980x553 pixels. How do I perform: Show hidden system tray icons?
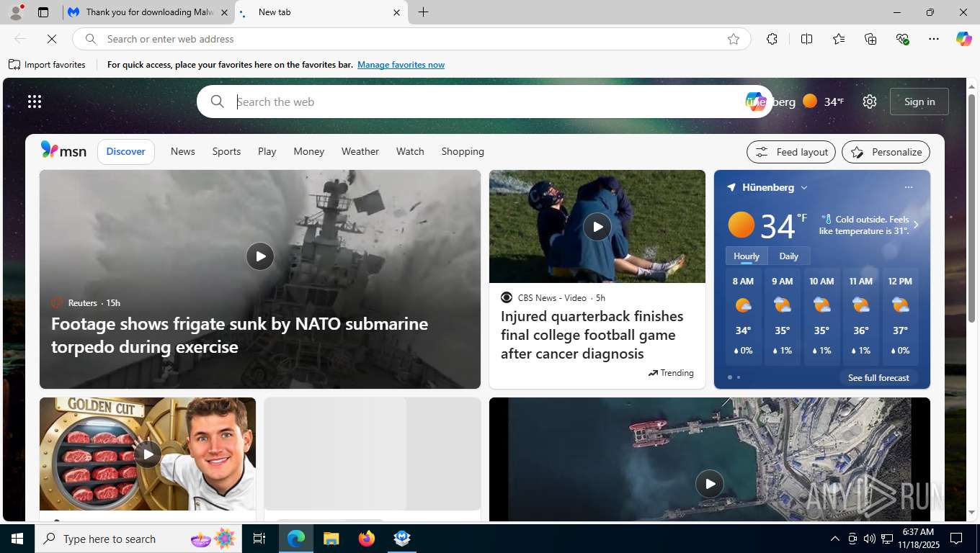(x=834, y=539)
